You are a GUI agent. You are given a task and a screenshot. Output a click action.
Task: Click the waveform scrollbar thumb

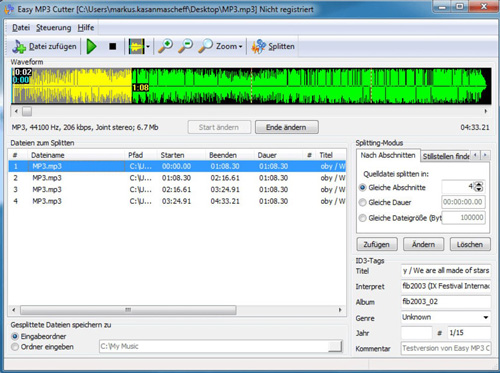pos(27,111)
